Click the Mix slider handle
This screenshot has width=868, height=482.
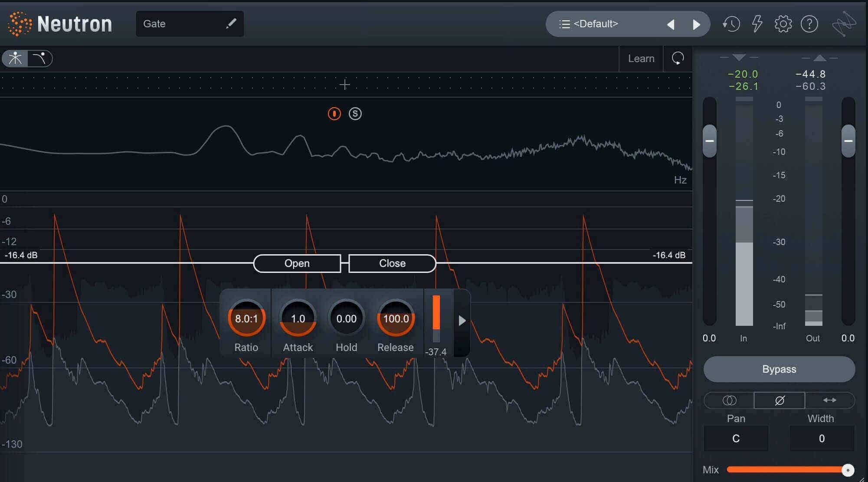(x=848, y=470)
